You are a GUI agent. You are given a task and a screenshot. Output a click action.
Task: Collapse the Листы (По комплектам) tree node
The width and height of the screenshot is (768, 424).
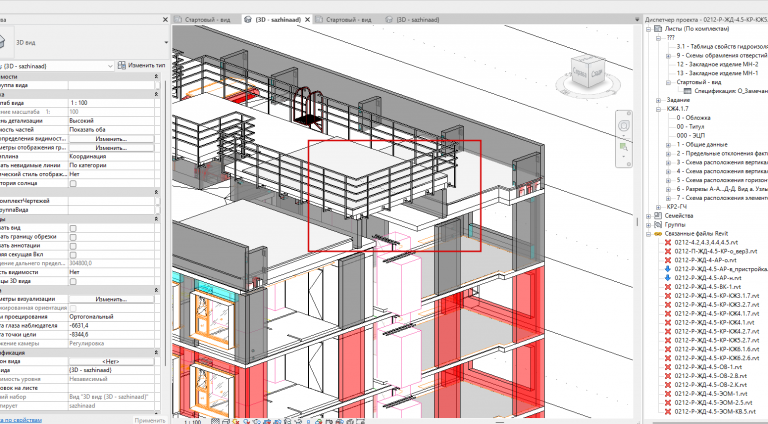(648, 29)
